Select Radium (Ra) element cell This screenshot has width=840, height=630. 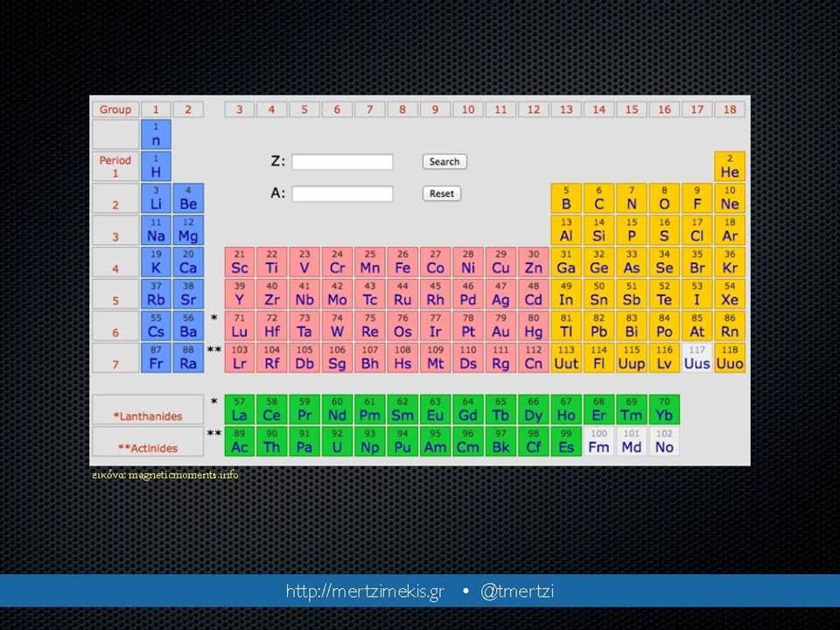click(188, 357)
